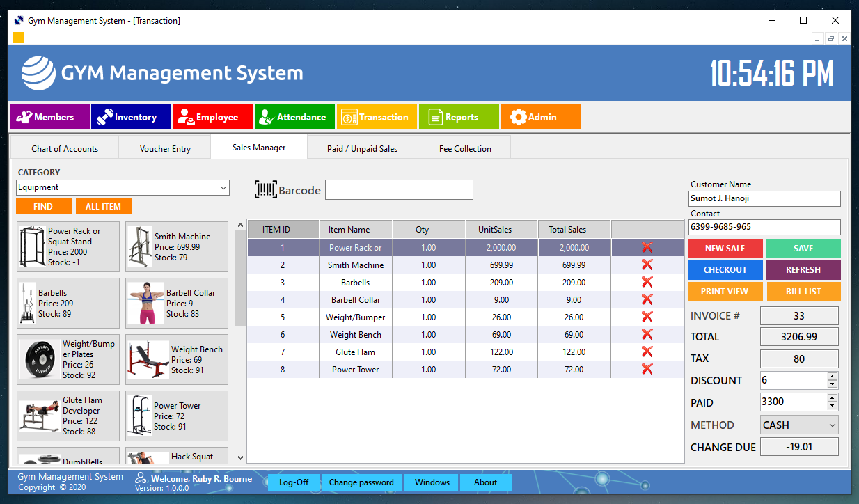Delete the Power Tower line item
Screen dimensions: 859x504
(647, 369)
